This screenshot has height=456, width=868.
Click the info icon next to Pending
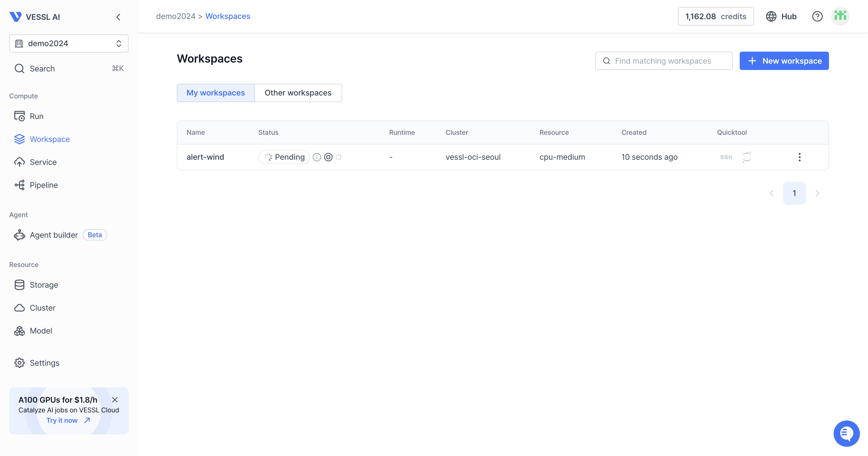[317, 157]
